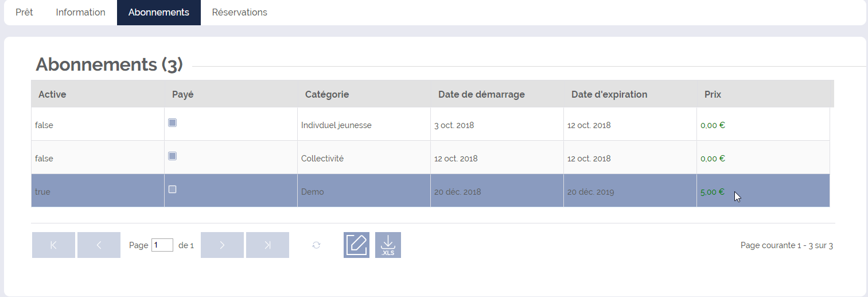Select the Demo subscription row

coord(430,191)
